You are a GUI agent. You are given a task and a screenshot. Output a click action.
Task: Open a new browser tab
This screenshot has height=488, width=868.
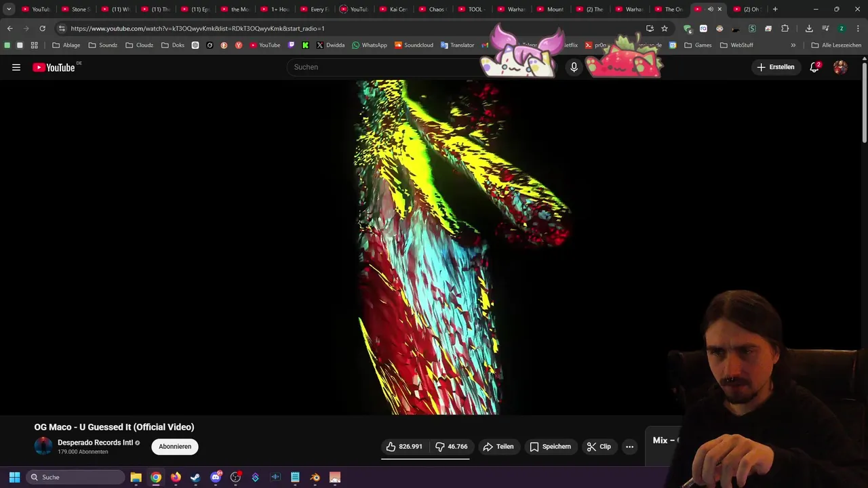775,9
